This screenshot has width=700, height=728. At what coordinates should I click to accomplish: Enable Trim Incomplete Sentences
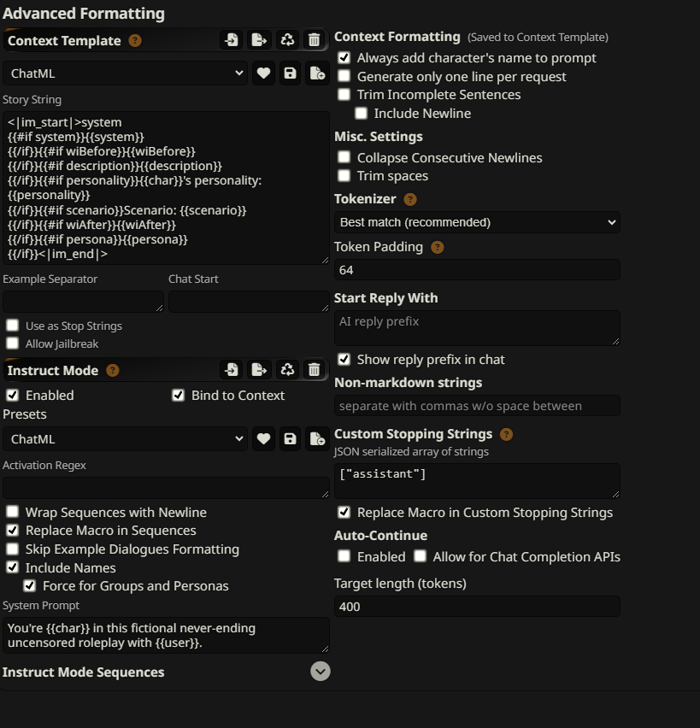coord(344,94)
